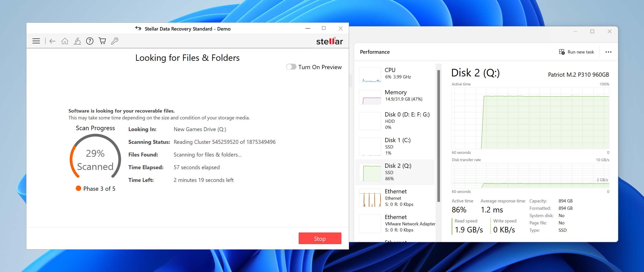The height and width of the screenshot is (272, 644).
Task: Stop the running scan
Action: pos(320,239)
